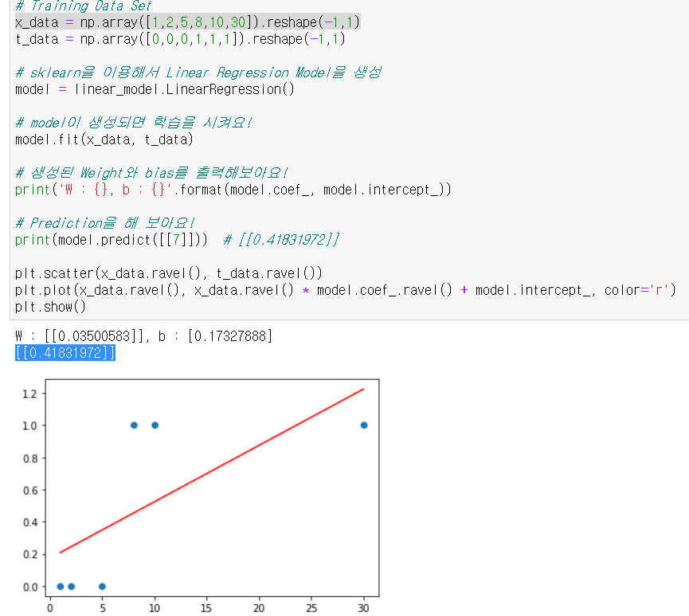Click the model.fit(x_data, t_data) line

click(x=104, y=139)
